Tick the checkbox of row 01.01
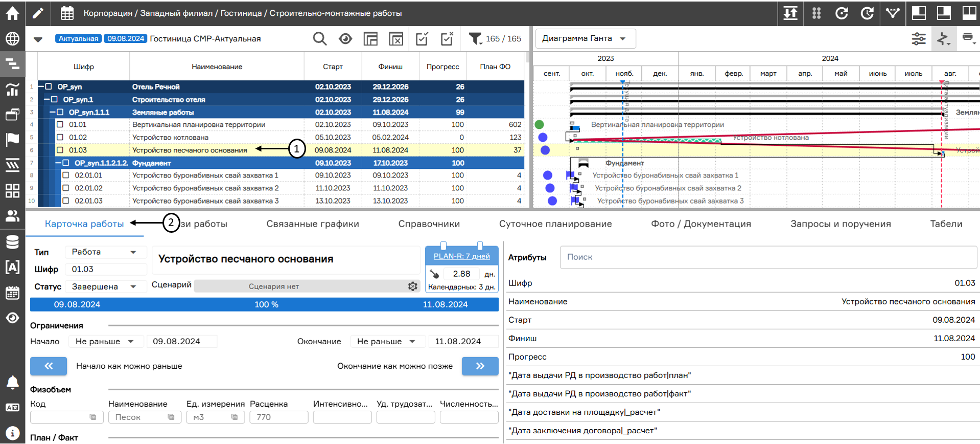The height and width of the screenshot is (444, 980). [60, 124]
